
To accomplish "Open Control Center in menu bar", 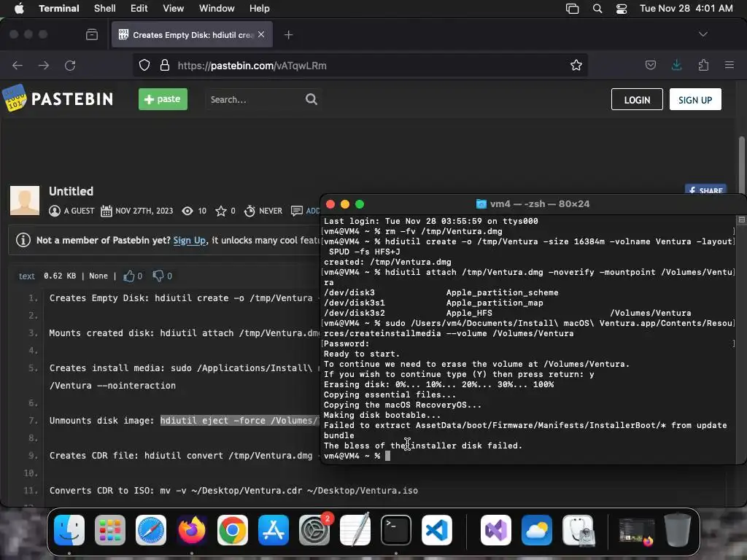I will pos(622,9).
